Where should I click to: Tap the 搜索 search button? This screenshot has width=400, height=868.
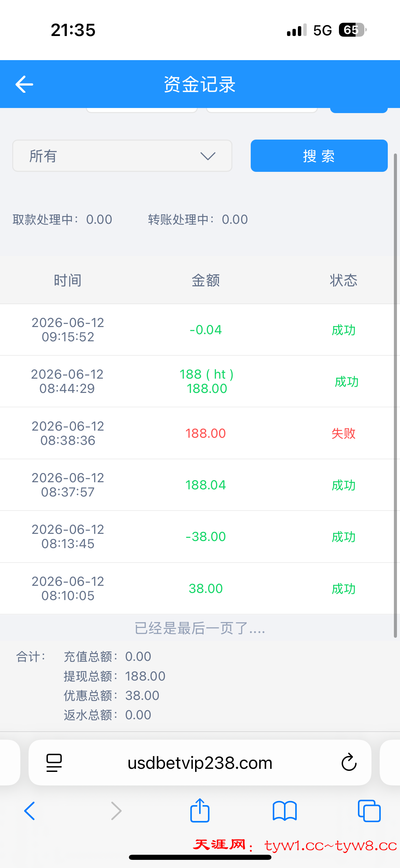click(319, 156)
